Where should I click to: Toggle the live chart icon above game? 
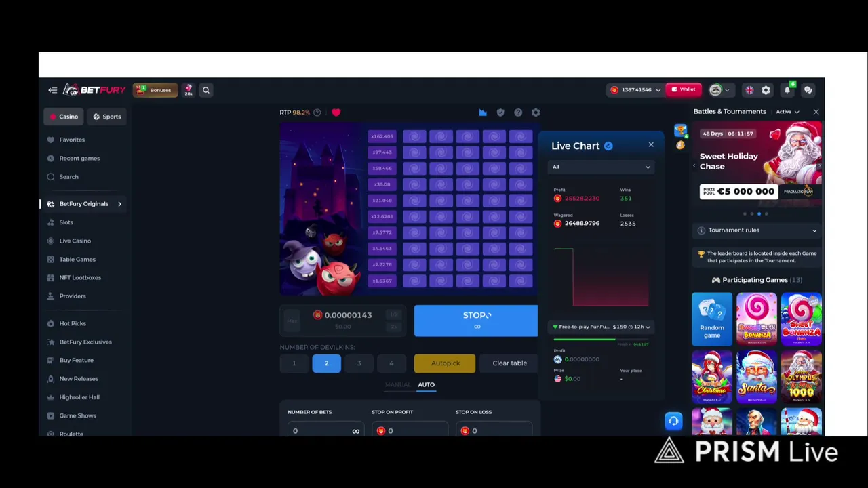(483, 113)
